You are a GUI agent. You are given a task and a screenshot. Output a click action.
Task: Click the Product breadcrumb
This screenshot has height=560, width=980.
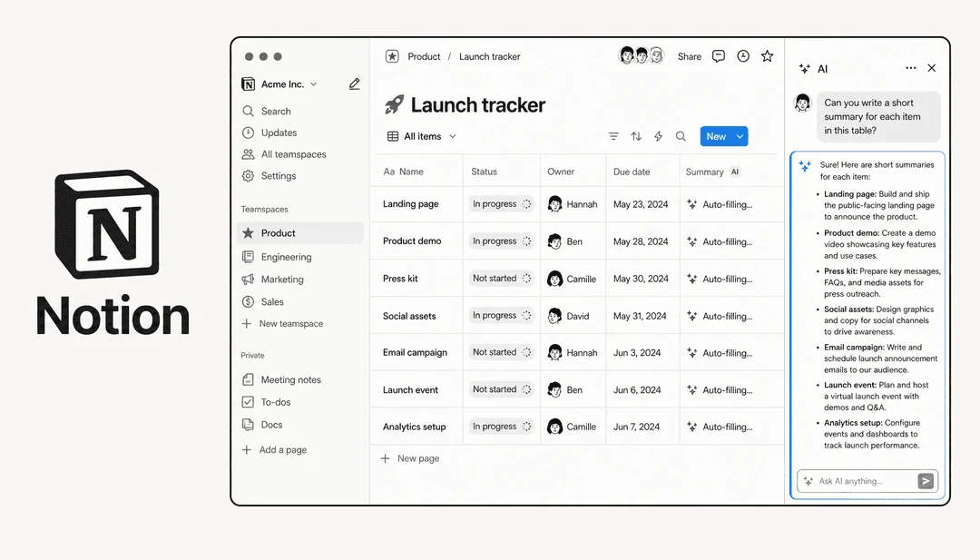(424, 56)
